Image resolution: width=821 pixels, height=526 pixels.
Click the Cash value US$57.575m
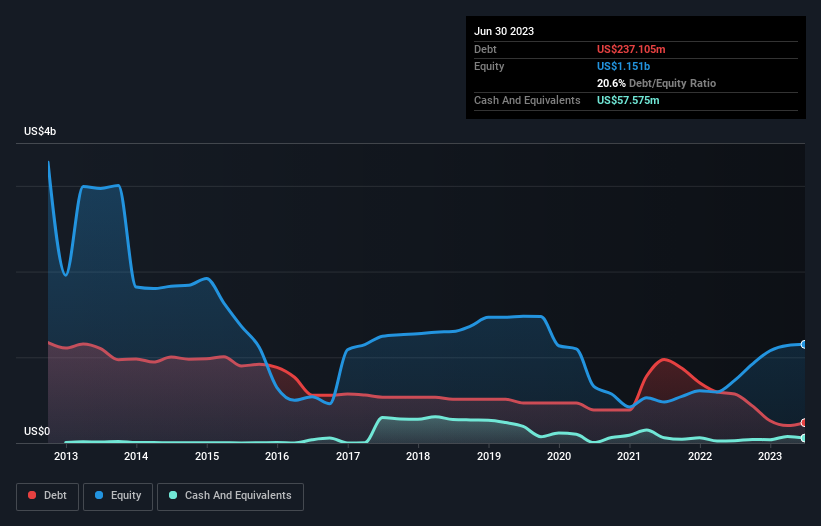(x=628, y=100)
